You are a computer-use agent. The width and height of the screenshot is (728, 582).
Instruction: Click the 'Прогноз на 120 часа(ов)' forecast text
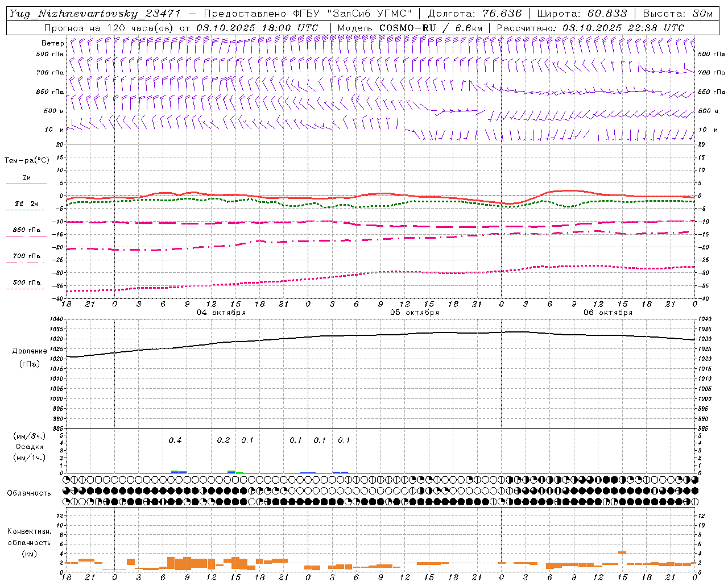pyautogui.click(x=109, y=28)
